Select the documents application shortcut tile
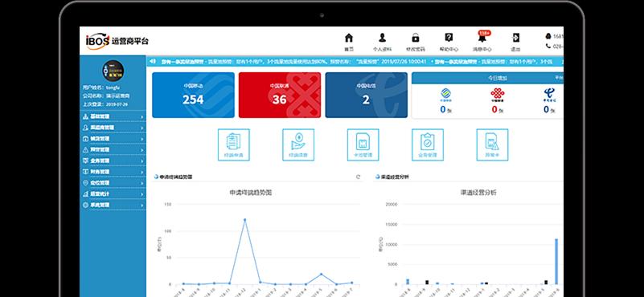 point(234,144)
